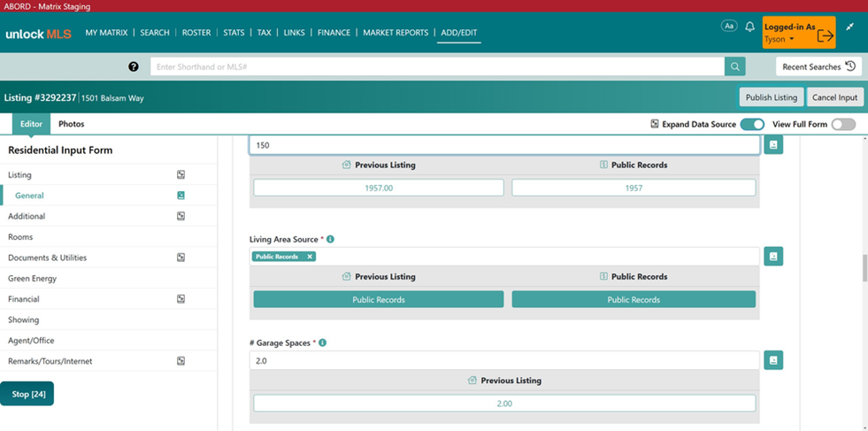This screenshot has width=868, height=431.
Task: Click data source button next to Living Area Source
Action: (x=773, y=257)
